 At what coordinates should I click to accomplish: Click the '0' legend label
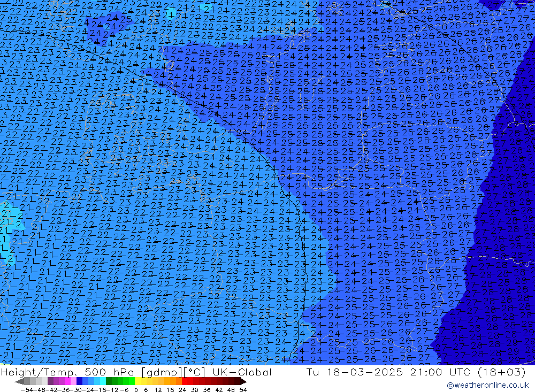tap(136, 390)
